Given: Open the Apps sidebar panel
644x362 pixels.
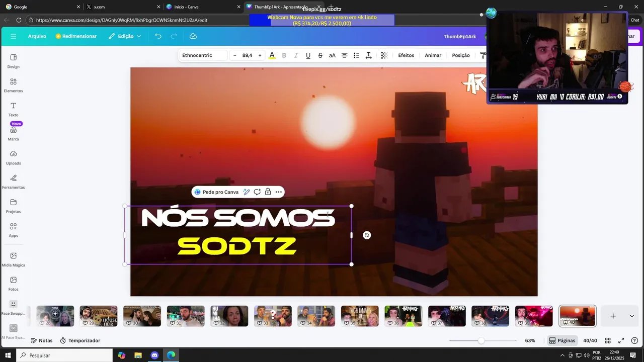Looking at the screenshot, I should (x=14, y=230).
